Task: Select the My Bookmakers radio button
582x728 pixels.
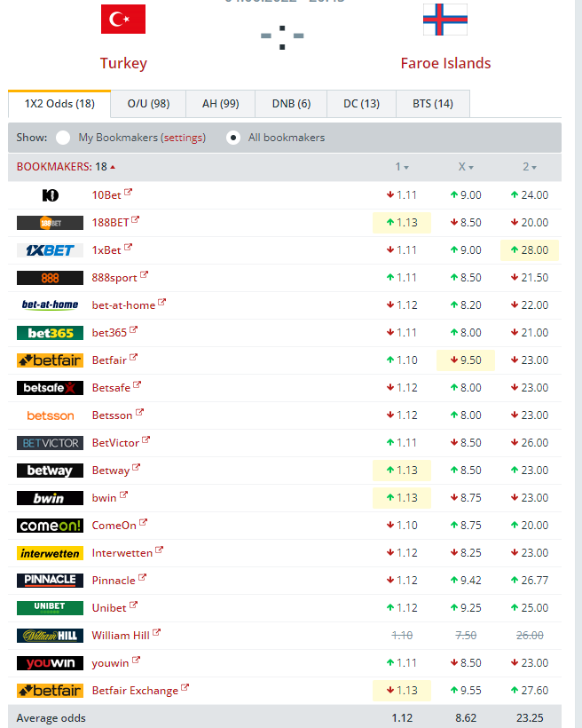Action: 63,138
